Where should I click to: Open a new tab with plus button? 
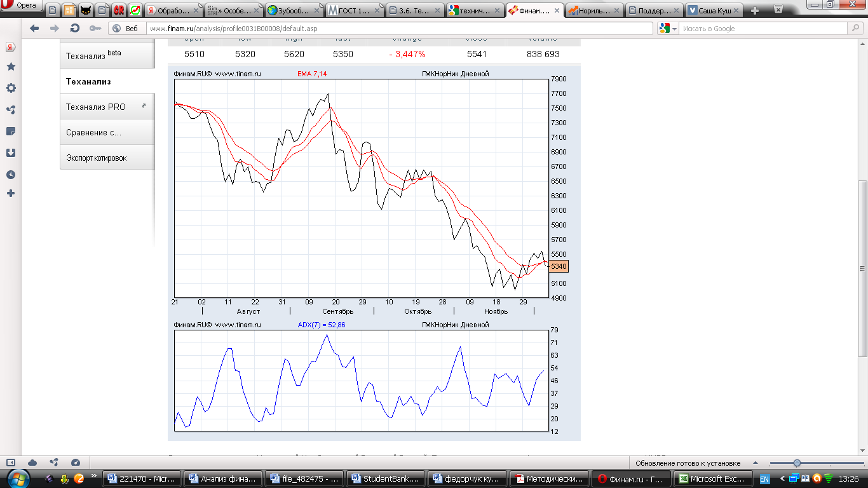coord(755,11)
